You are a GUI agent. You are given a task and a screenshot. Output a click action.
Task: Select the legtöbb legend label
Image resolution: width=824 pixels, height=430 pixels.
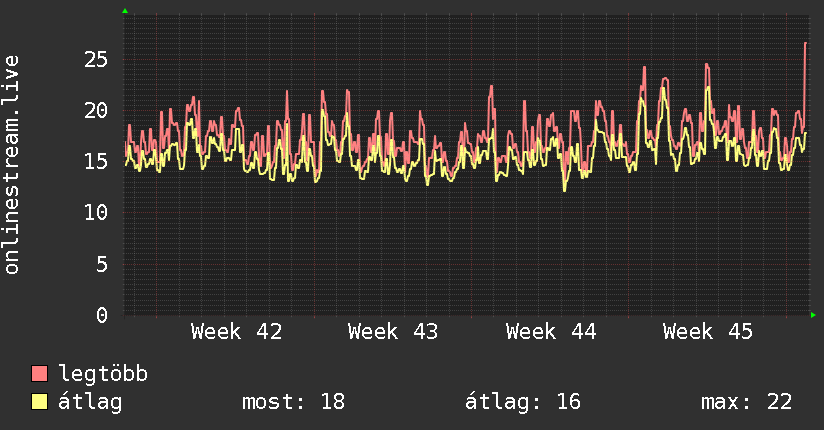click(x=103, y=374)
